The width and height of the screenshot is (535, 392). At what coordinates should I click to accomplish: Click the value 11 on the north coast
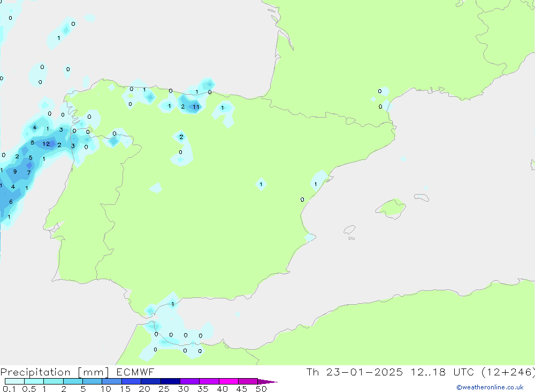coord(196,107)
